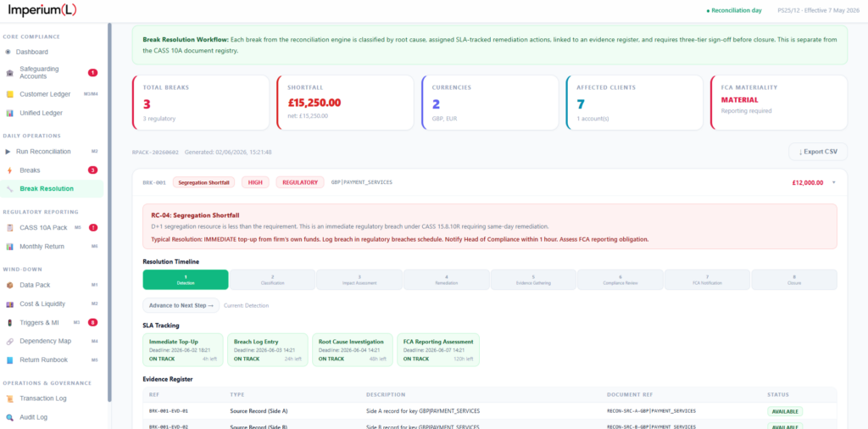Screen dimensions: 868x429
Task: Click the Safeguarding Accounts bank icon
Action: point(9,73)
